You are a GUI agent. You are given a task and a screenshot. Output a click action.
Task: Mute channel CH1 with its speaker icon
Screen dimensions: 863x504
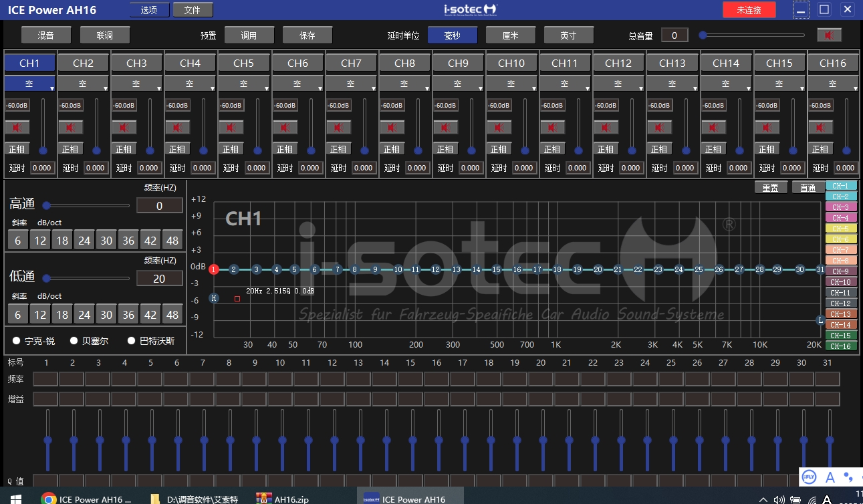17,127
